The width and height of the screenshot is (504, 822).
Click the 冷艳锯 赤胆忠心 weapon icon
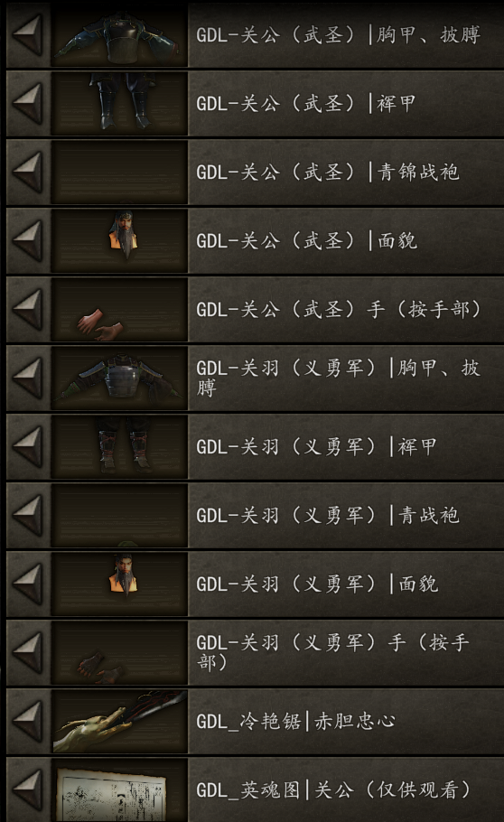119,722
